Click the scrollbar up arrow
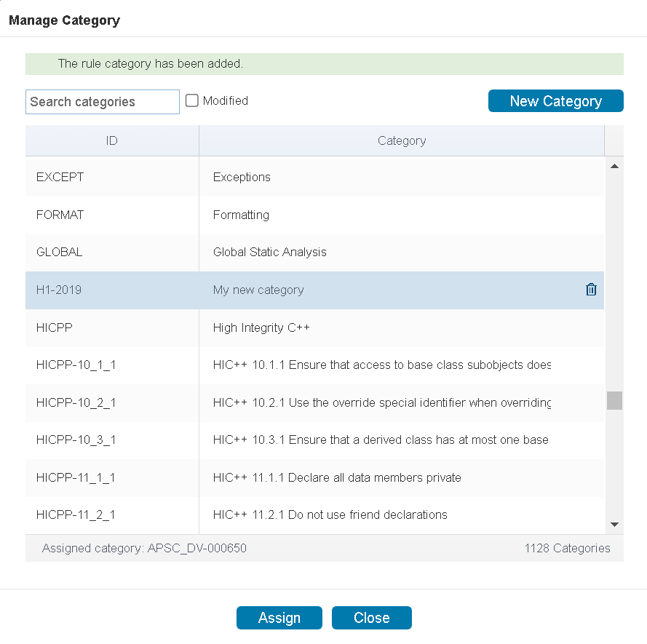The height and width of the screenshot is (644, 647). pos(614,166)
